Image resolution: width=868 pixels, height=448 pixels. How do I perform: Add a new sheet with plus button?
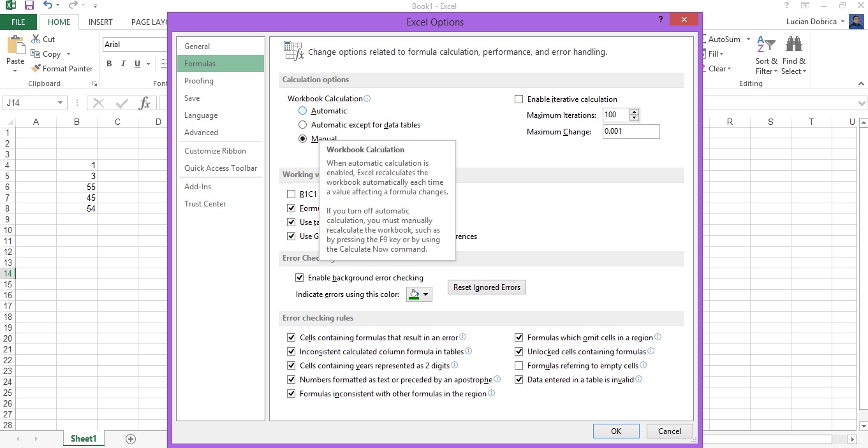coord(131,439)
